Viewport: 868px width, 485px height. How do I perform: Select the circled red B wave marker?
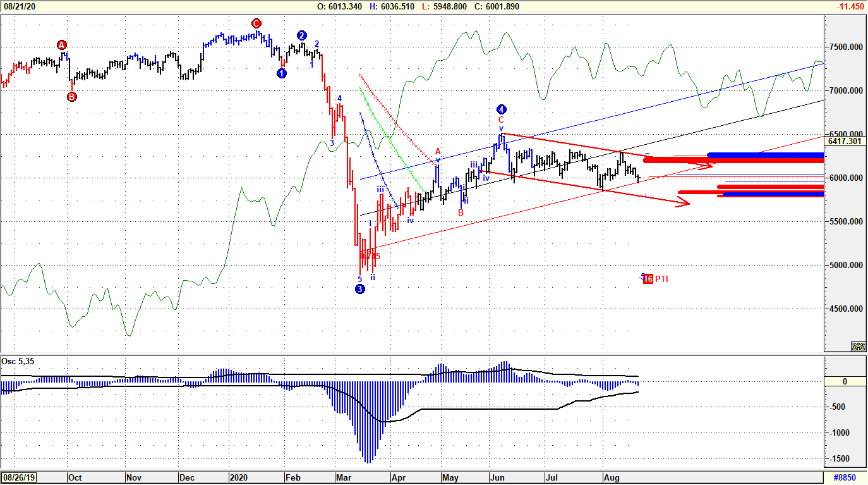point(72,97)
